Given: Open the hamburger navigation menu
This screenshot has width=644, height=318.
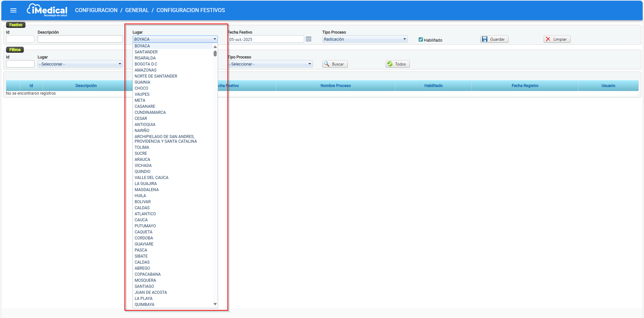Looking at the screenshot, I should 13,10.
